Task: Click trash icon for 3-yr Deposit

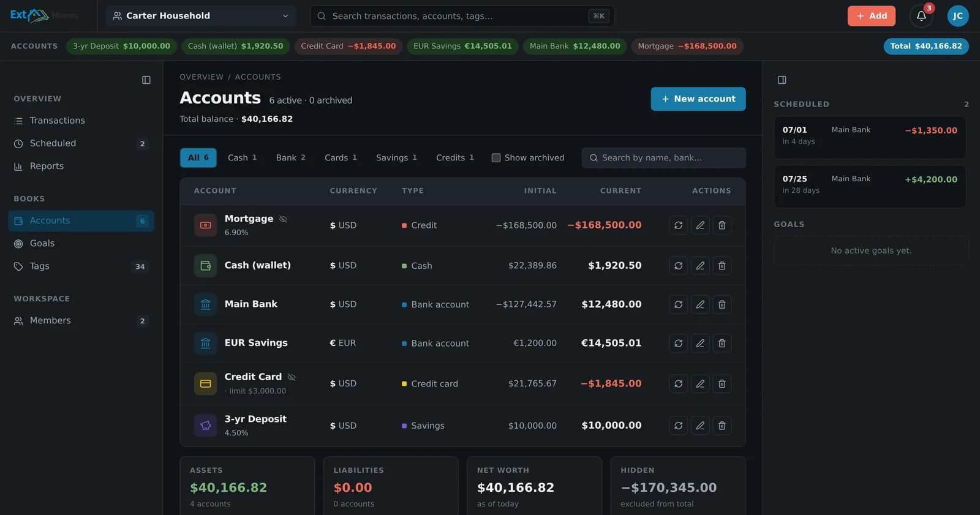Action: pos(722,426)
